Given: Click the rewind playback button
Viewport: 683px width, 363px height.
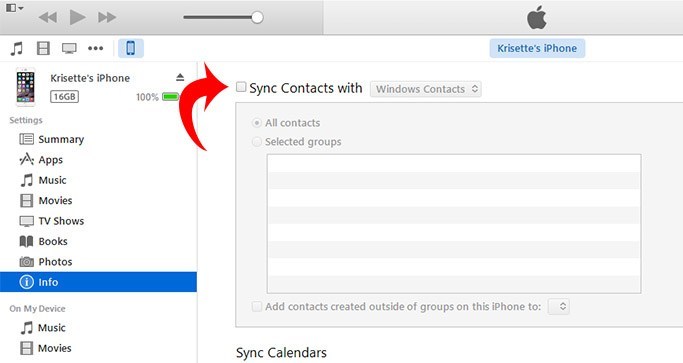Looking at the screenshot, I should coord(48,17).
